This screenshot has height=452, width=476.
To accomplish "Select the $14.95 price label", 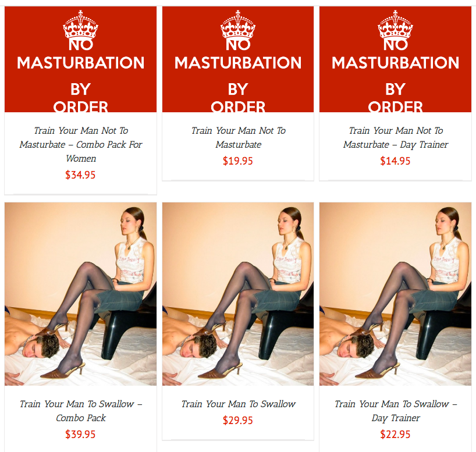I will click(395, 161).
